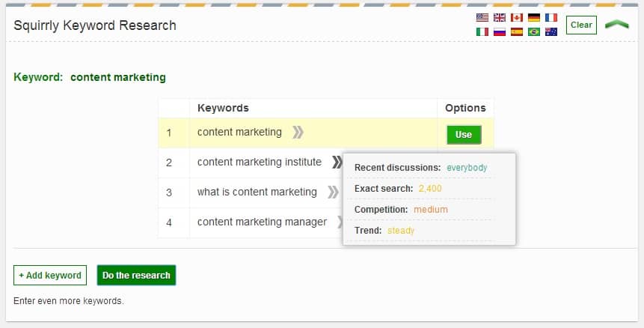Click '+ Add keyword' button

coord(50,276)
